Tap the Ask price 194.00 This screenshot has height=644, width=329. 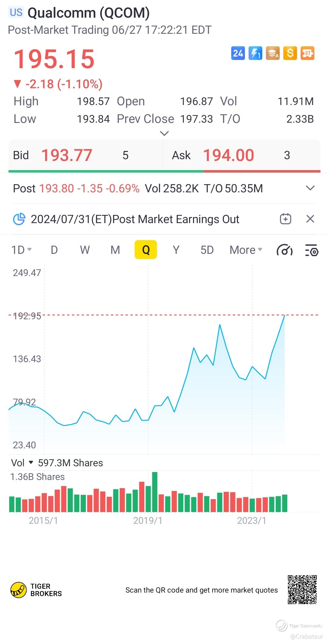click(x=228, y=155)
